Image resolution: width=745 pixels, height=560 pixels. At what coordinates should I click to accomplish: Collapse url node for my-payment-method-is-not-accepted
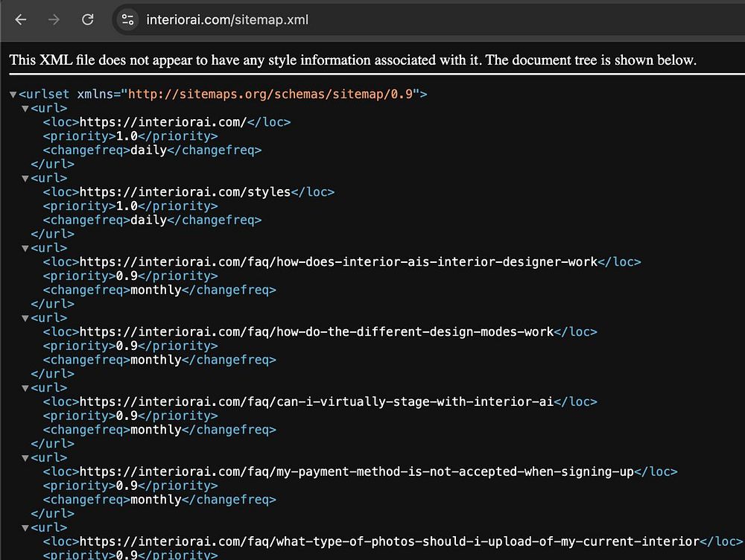point(25,458)
